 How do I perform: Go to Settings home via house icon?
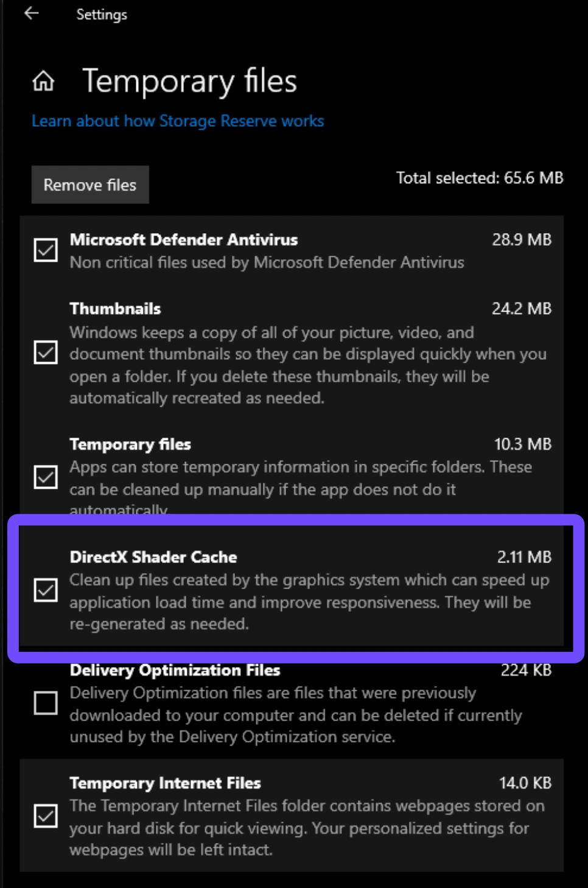click(43, 81)
